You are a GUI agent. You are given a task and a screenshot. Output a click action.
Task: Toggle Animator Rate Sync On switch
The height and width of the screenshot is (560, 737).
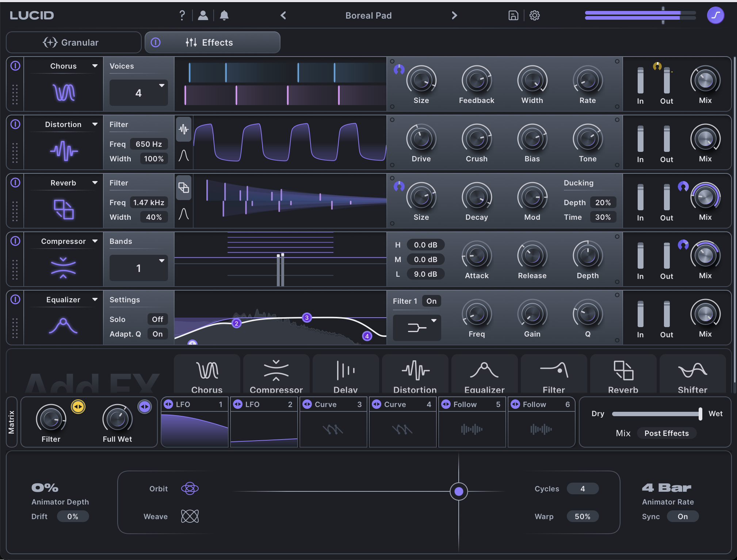(x=683, y=517)
